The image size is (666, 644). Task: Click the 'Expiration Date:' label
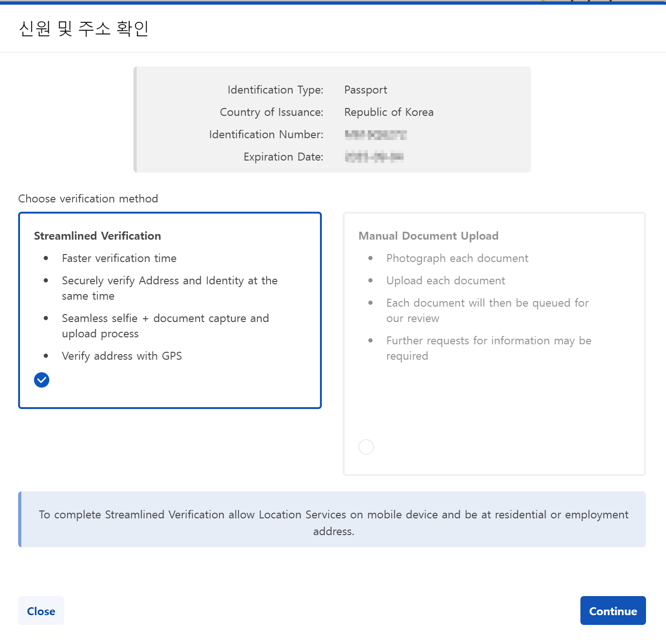click(283, 157)
